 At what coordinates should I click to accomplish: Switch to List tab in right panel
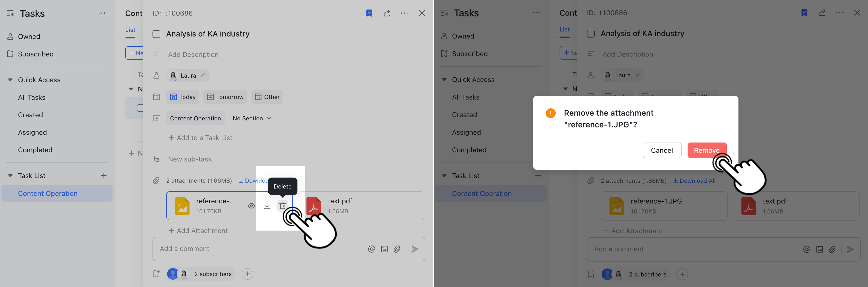tap(565, 29)
